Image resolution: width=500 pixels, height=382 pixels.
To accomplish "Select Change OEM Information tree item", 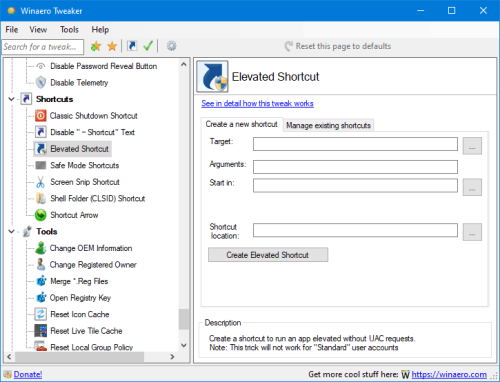I will click(x=91, y=248).
